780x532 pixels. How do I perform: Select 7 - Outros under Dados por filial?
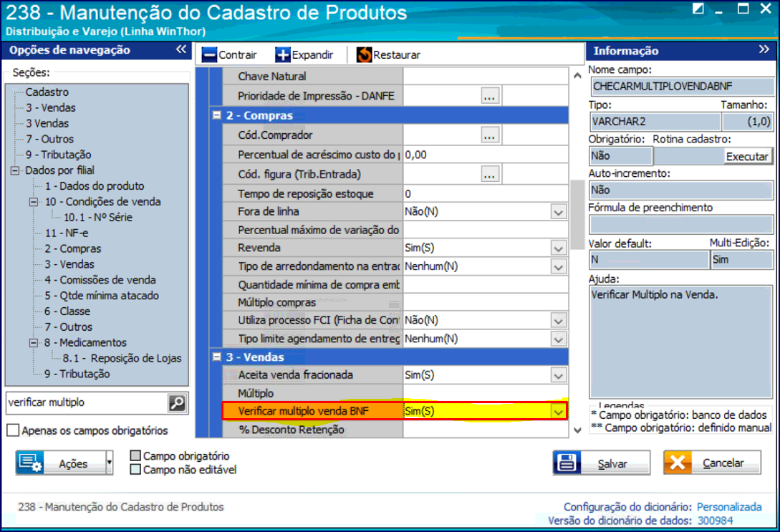point(67,327)
